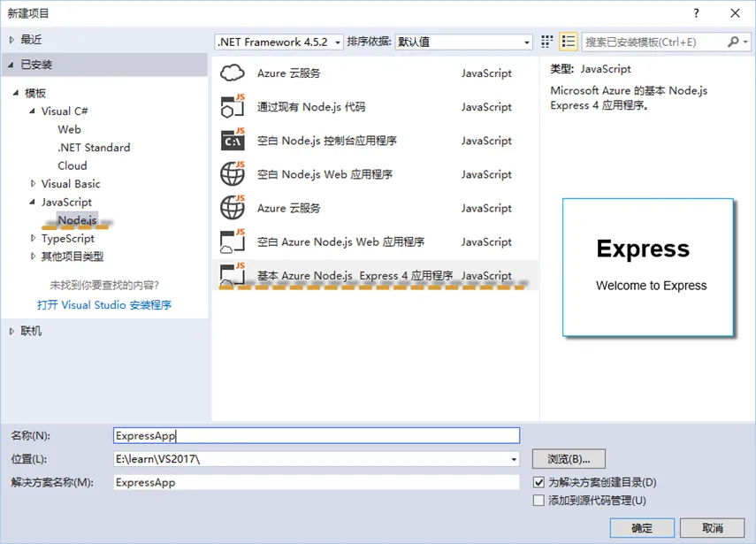Screen dimensions: 756x544
Task: Open the 排序依据 默认值 dropdown
Action: point(463,42)
